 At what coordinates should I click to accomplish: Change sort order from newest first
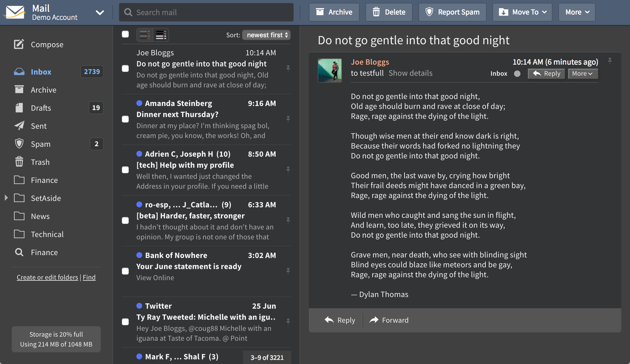[x=266, y=35]
